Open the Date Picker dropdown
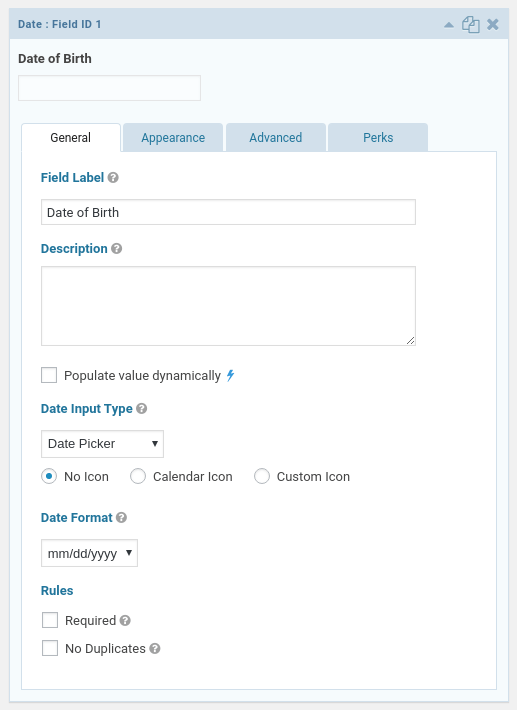Screen dimensions: 517x710 [x=102, y=444]
